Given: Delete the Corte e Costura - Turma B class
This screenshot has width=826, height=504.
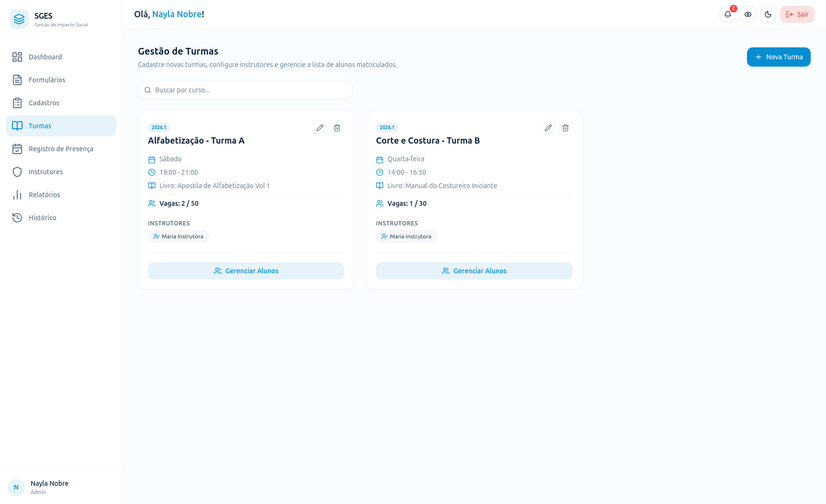Looking at the screenshot, I should [565, 128].
